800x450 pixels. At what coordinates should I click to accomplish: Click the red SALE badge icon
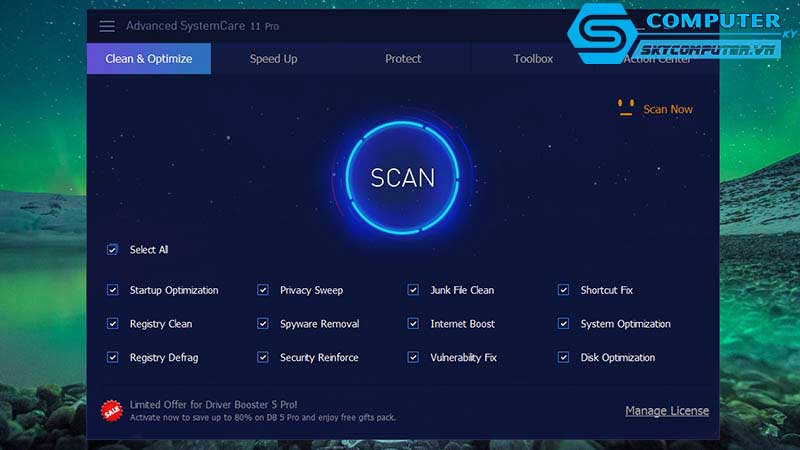coord(112,410)
